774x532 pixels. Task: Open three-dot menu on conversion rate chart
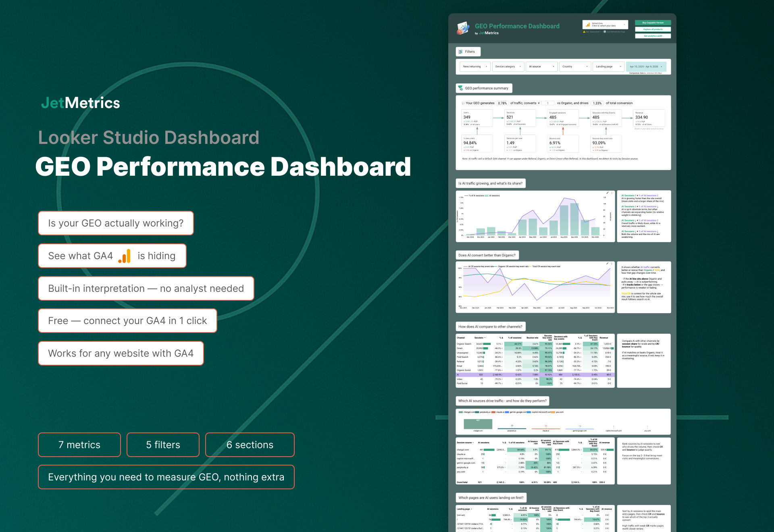coord(612,264)
